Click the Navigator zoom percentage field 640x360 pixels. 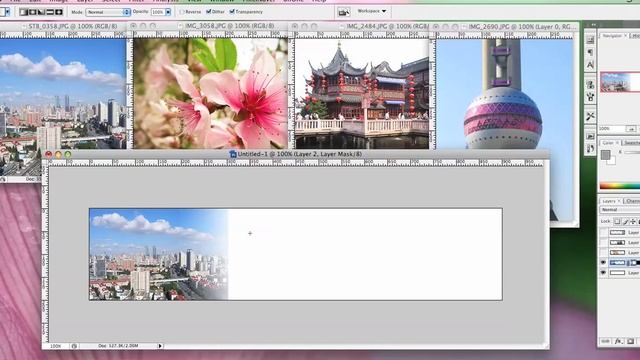(x=611, y=129)
